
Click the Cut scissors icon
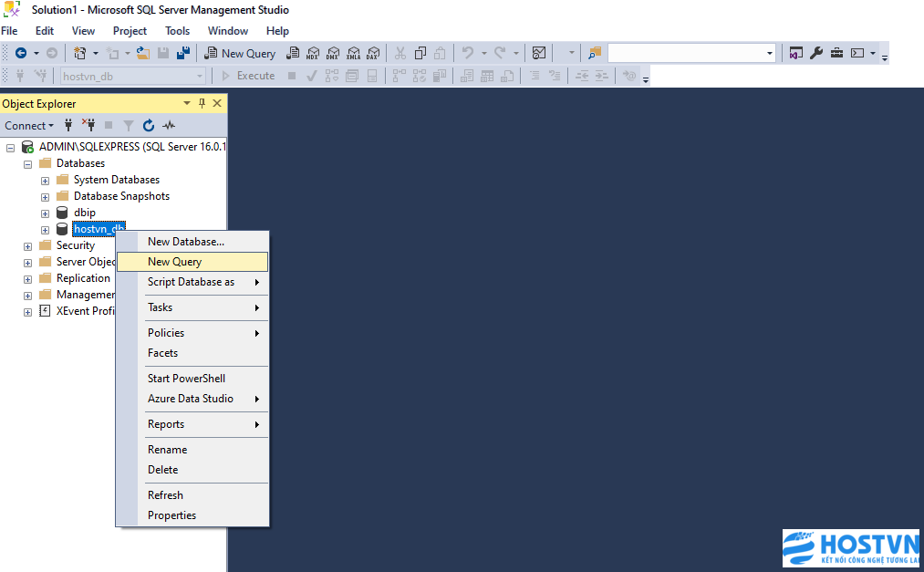pos(400,53)
